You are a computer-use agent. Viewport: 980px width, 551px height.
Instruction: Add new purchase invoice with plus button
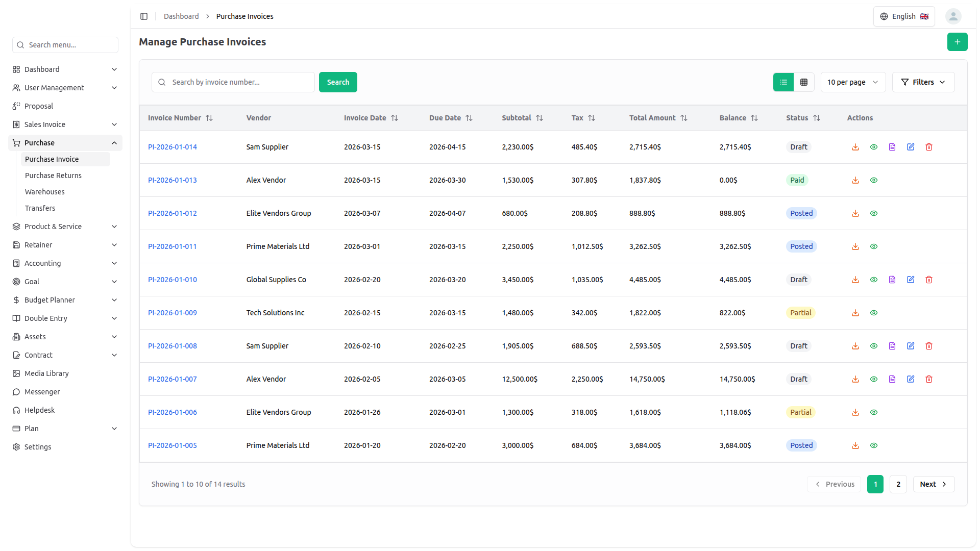957,42
